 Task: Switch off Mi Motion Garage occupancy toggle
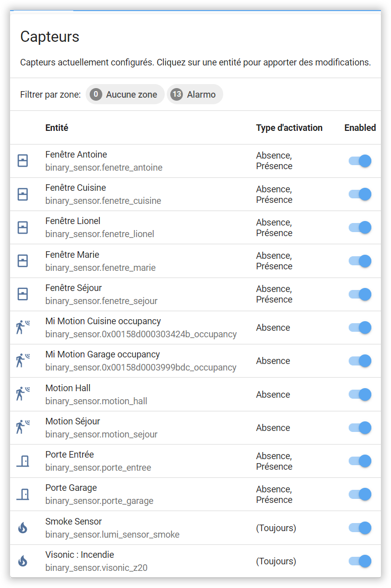tap(360, 361)
